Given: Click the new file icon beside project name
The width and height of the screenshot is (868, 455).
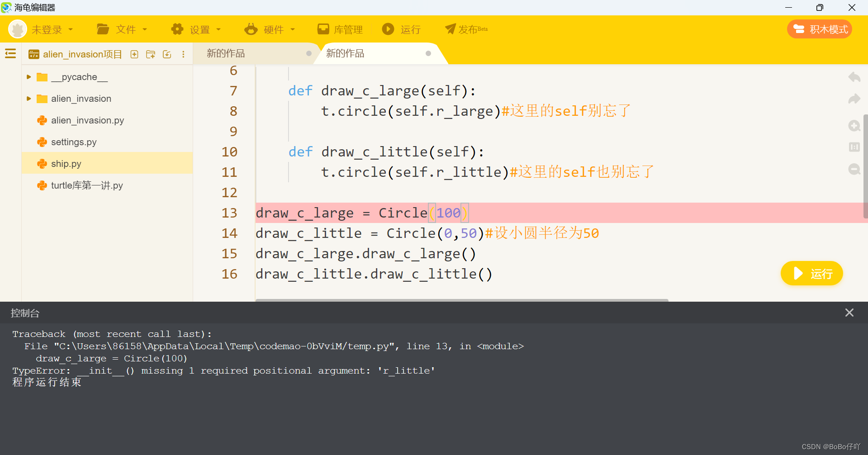Looking at the screenshot, I should [134, 54].
